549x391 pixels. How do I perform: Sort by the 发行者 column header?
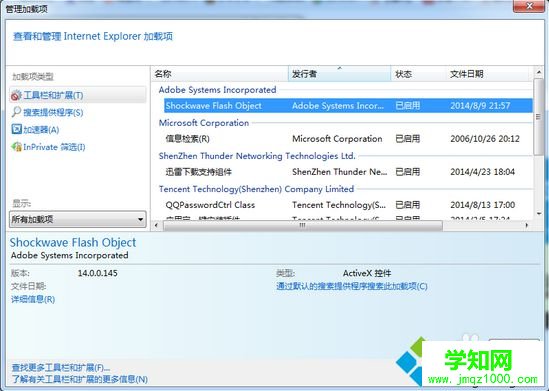(x=339, y=74)
